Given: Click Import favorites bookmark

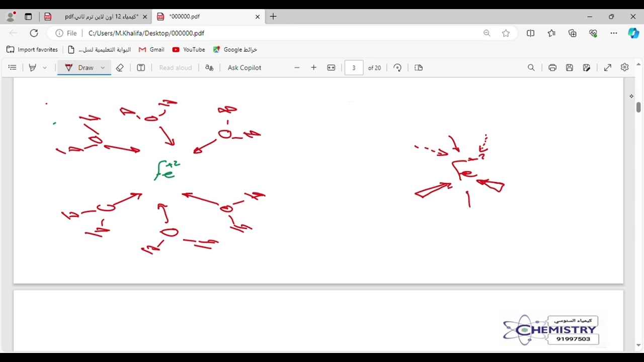Looking at the screenshot, I should point(32,50).
